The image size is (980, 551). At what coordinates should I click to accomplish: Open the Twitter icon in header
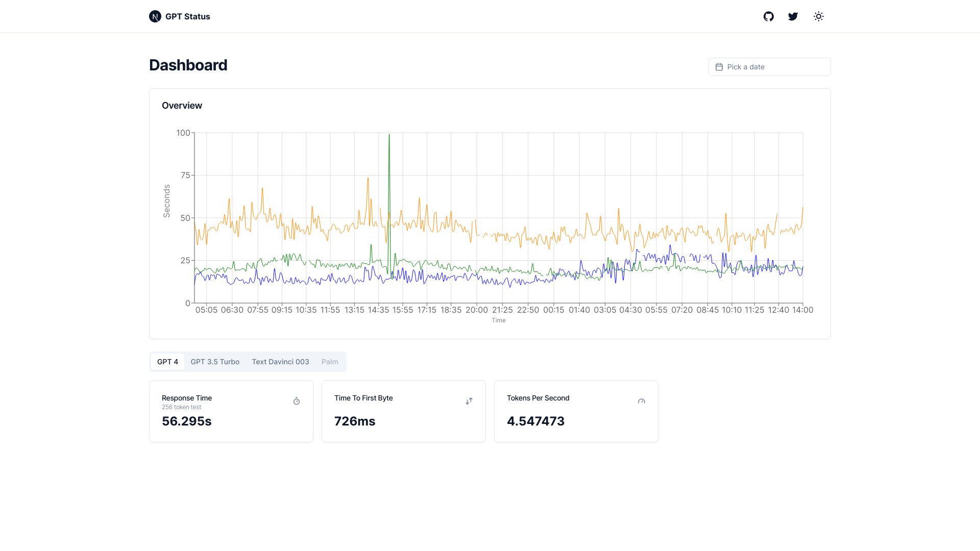[x=793, y=16]
